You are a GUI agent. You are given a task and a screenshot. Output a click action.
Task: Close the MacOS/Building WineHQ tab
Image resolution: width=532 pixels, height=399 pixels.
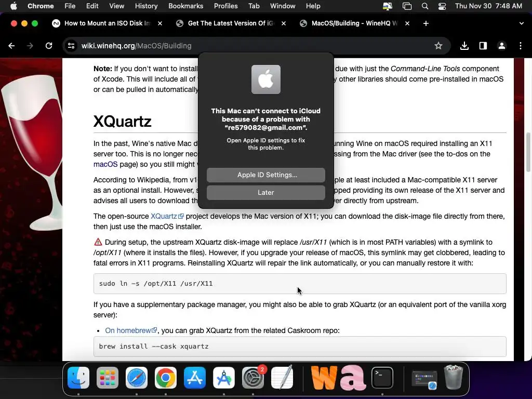(x=407, y=23)
